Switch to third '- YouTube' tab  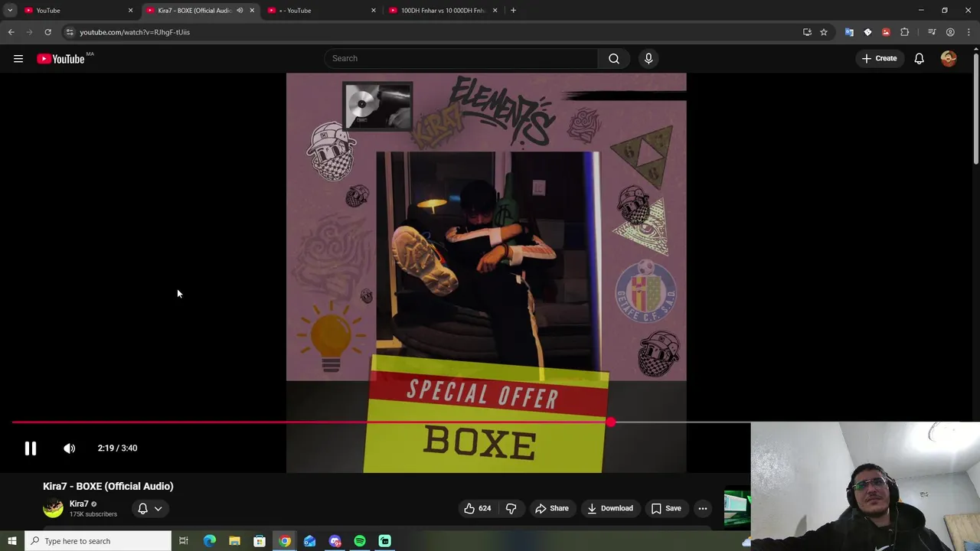pos(322,11)
